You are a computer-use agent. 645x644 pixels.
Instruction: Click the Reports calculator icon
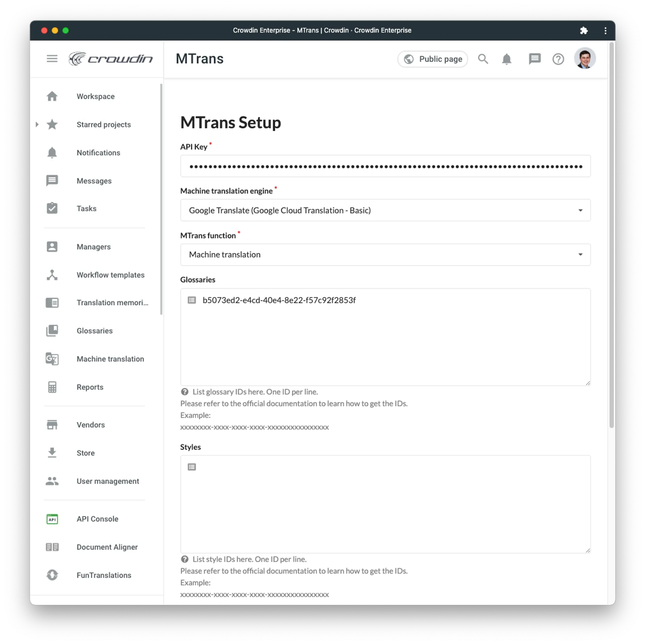[x=52, y=387]
